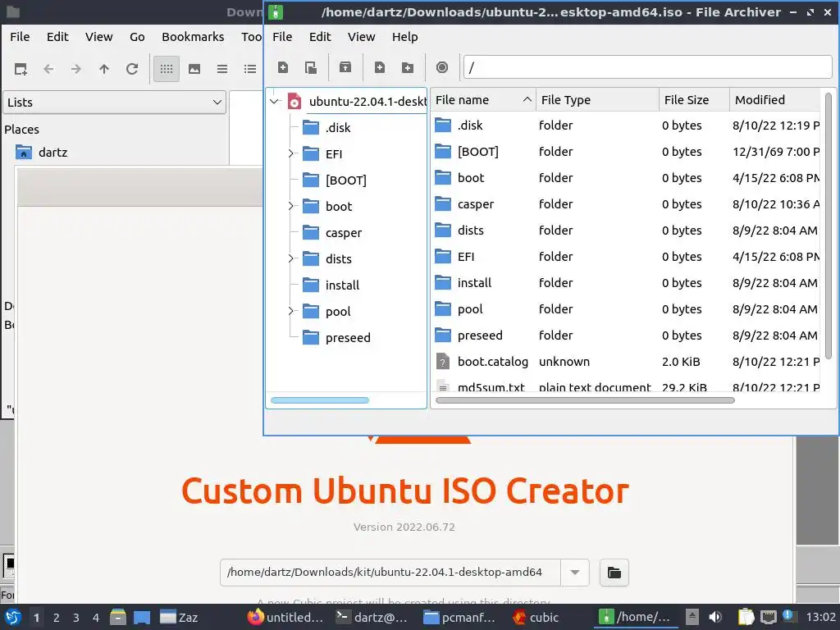Open the Help menu

404,37
